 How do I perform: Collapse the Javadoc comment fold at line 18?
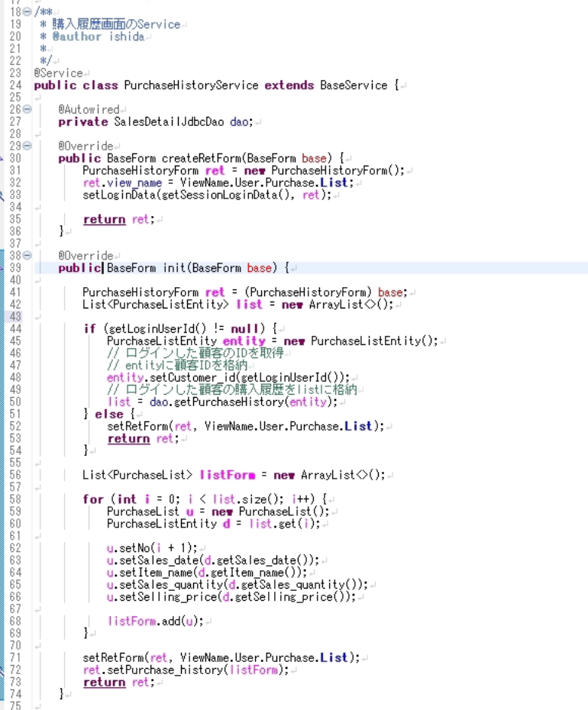click(27, 11)
